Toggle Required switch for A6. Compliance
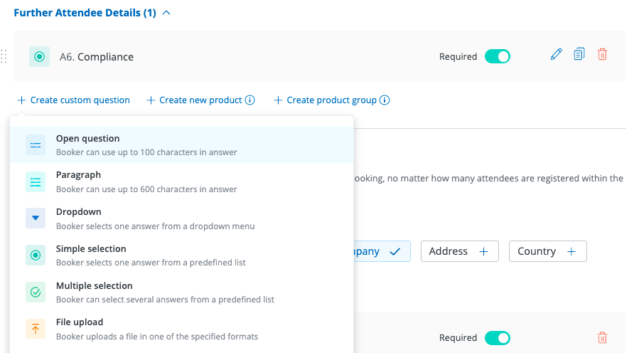Viewport: 644px width, 353px height. coord(497,56)
